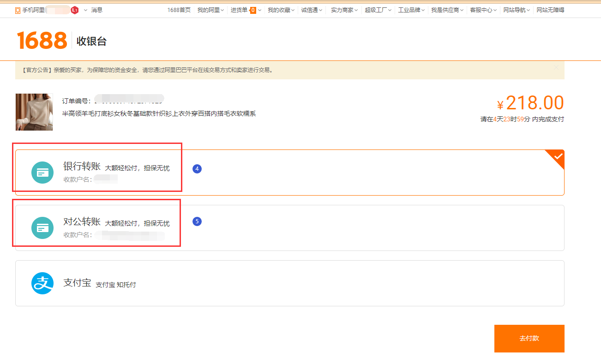Select 银行转账 payment method
The image size is (601, 364).
(290, 173)
